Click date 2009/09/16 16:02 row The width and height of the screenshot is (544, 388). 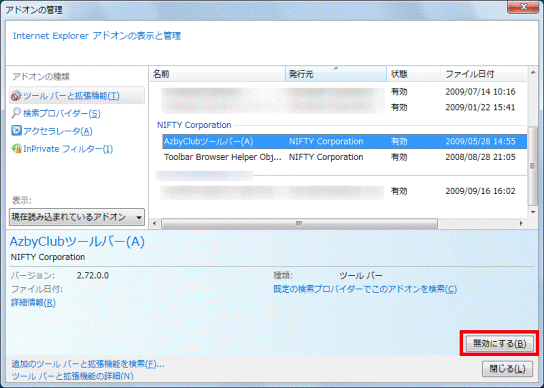[x=480, y=191]
